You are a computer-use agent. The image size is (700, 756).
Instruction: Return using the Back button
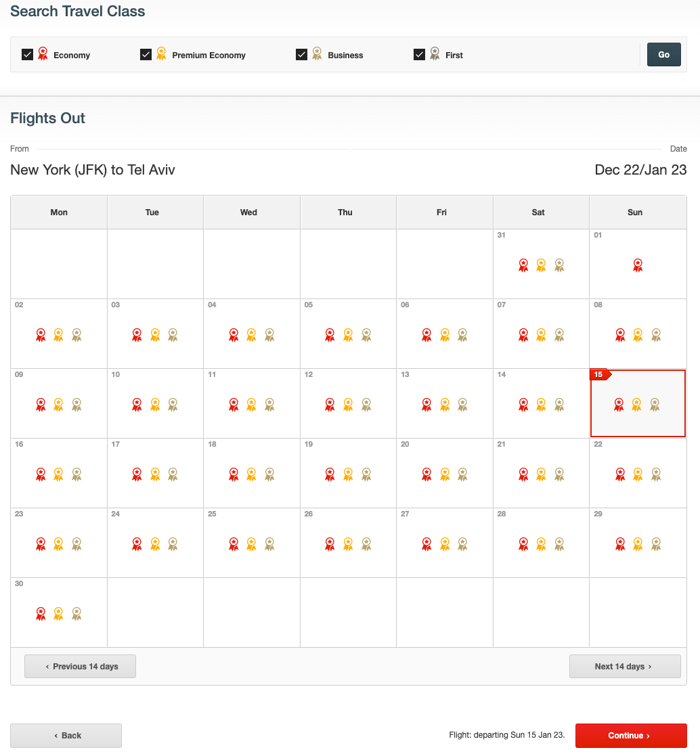pos(66,735)
